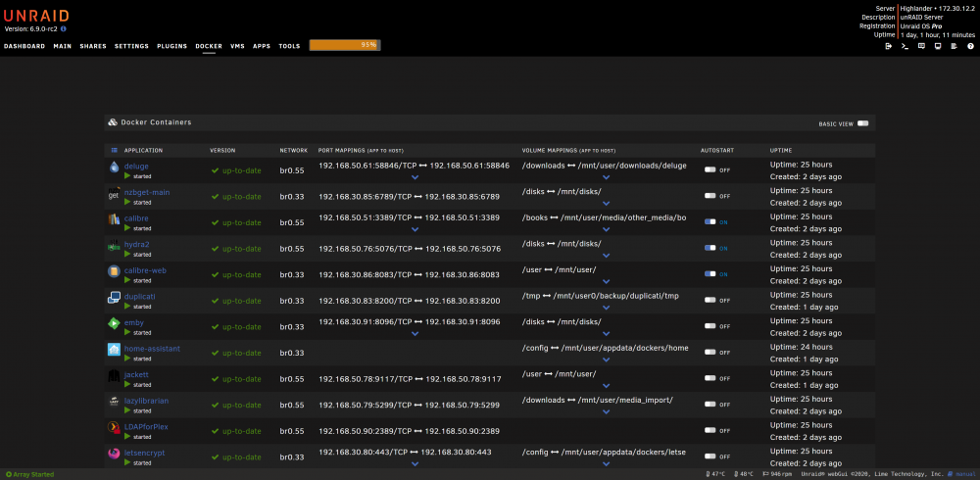
Task: Click the hydra2 container icon
Action: click(114, 246)
